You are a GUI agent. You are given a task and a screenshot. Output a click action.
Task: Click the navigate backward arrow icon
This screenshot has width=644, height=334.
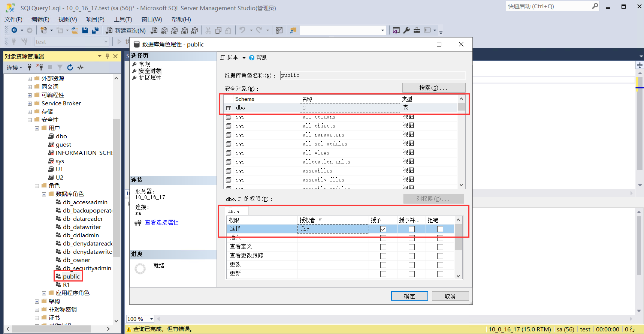(14, 30)
